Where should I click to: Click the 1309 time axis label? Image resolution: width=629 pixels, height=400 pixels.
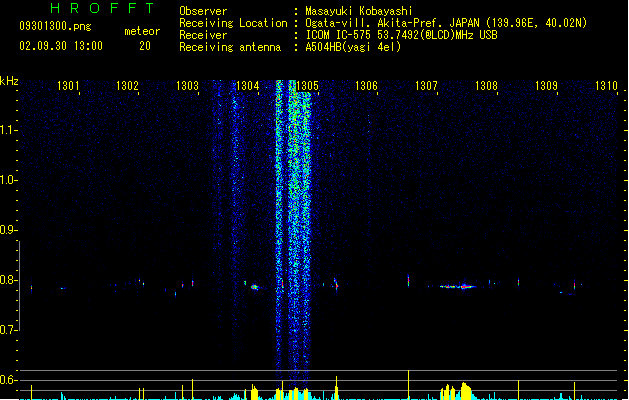546,86
